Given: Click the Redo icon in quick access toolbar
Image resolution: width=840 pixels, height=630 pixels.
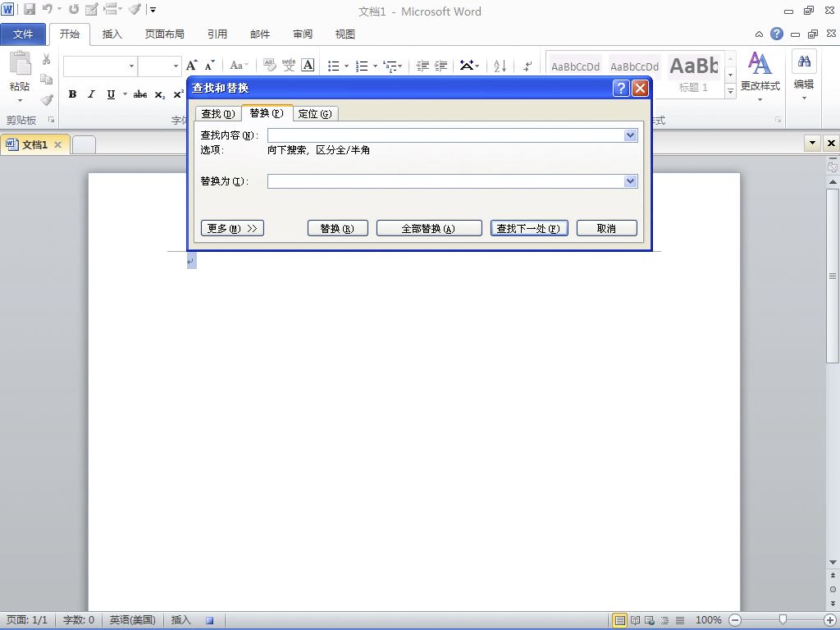Looking at the screenshot, I should coord(74,9).
